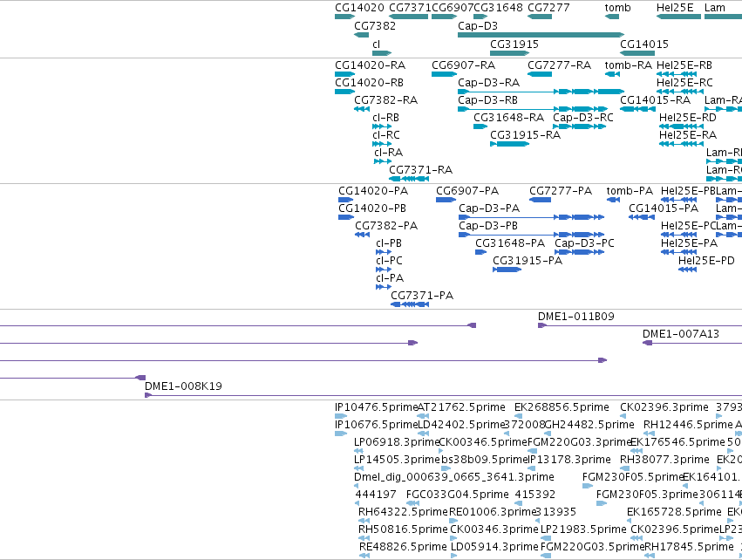Select the tomb gene glyph
The width and height of the screenshot is (742, 560).
pos(612,17)
